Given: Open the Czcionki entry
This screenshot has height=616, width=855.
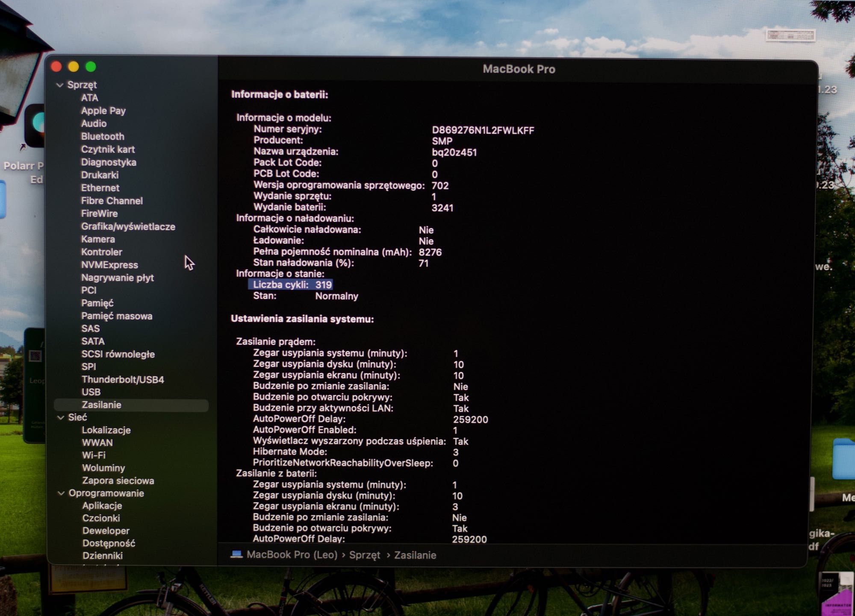Looking at the screenshot, I should [101, 518].
